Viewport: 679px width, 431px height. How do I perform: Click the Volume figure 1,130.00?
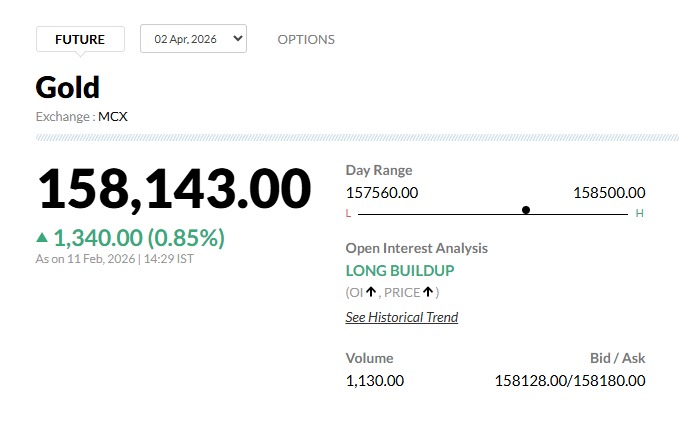pos(375,380)
